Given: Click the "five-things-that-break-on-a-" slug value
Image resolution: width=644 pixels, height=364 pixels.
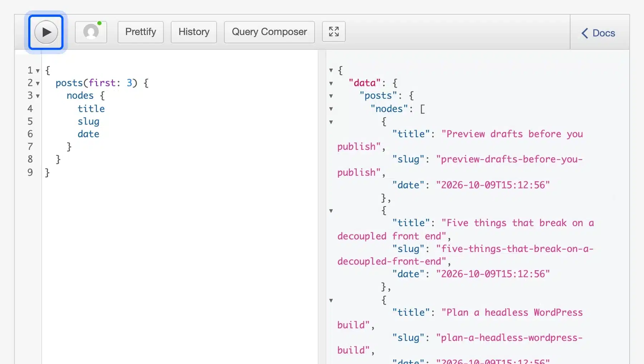Looking at the screenshot, I should click(515, 249).
